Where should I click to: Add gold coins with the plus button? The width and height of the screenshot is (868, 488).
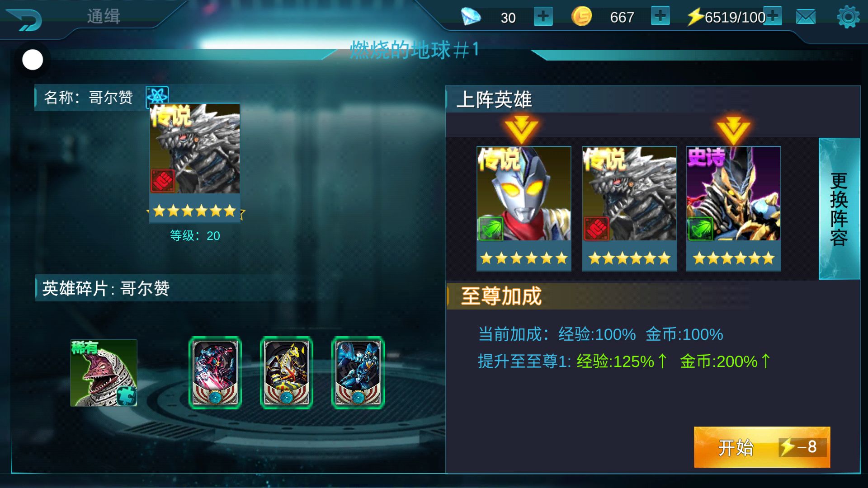coord(660,16)
